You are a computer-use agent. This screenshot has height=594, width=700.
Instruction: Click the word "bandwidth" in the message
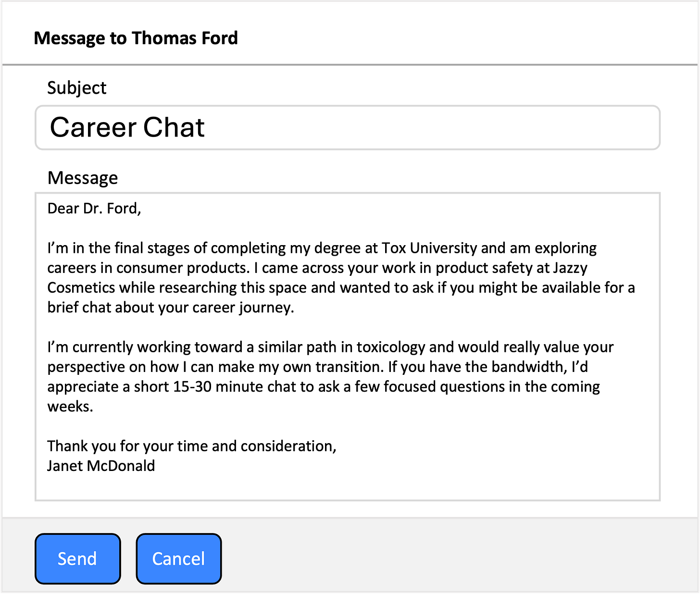(x=527, y=367)
